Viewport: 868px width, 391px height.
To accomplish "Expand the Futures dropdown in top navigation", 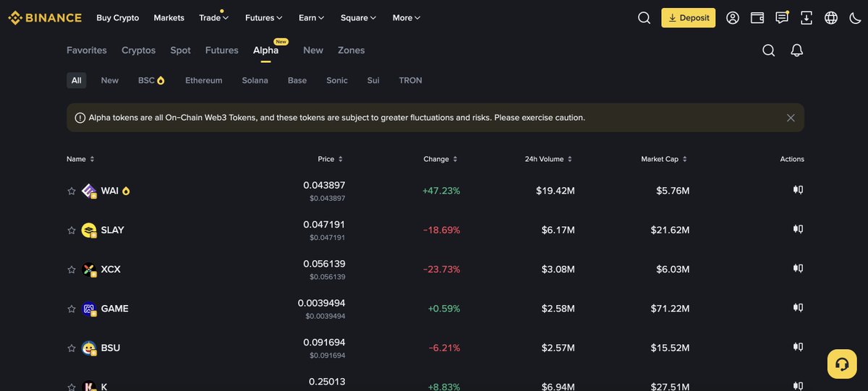I will click(264, 18).
